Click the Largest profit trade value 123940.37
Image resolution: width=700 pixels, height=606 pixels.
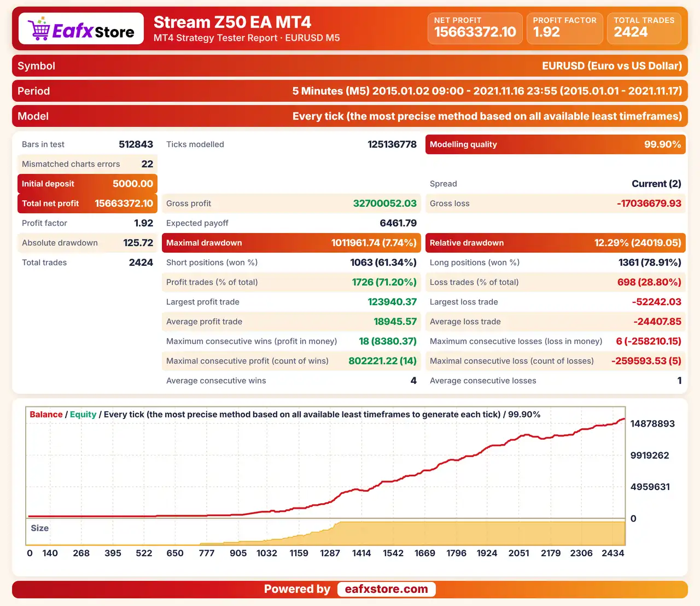point(392,302)
